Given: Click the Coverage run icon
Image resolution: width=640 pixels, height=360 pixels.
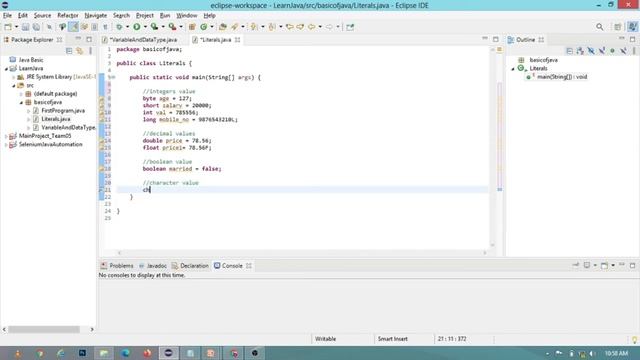Looking at the screenshot, I should click(154, 27).
